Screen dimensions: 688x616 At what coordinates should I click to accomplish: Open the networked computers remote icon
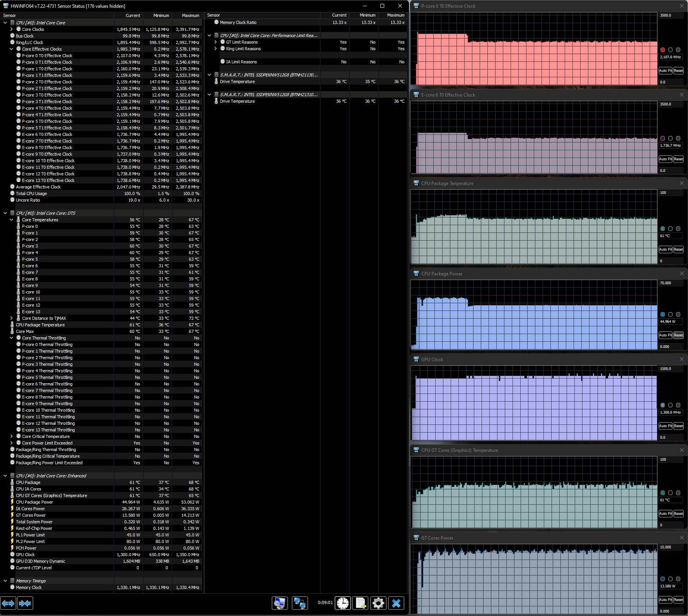tap(300, 603)
